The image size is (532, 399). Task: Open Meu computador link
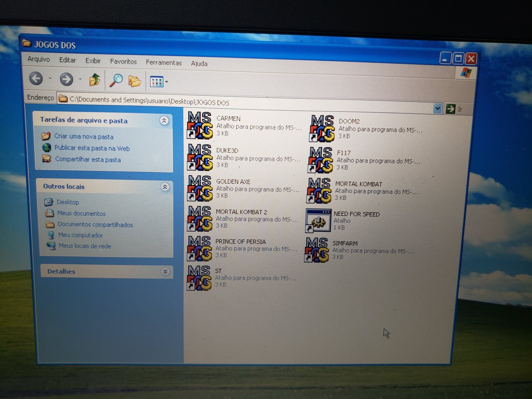pos(80,235)
